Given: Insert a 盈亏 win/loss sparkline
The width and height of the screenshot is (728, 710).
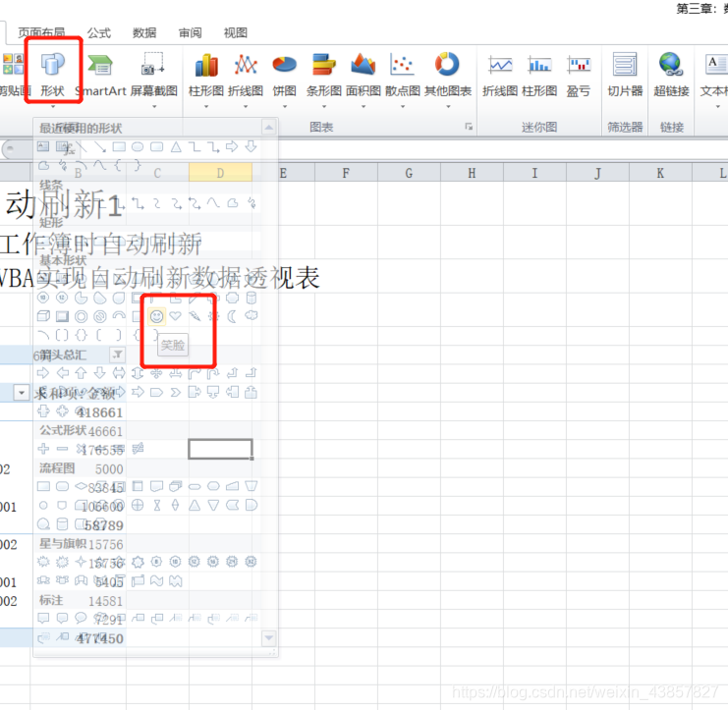Looking at the screenshot, I should [579, 76].
